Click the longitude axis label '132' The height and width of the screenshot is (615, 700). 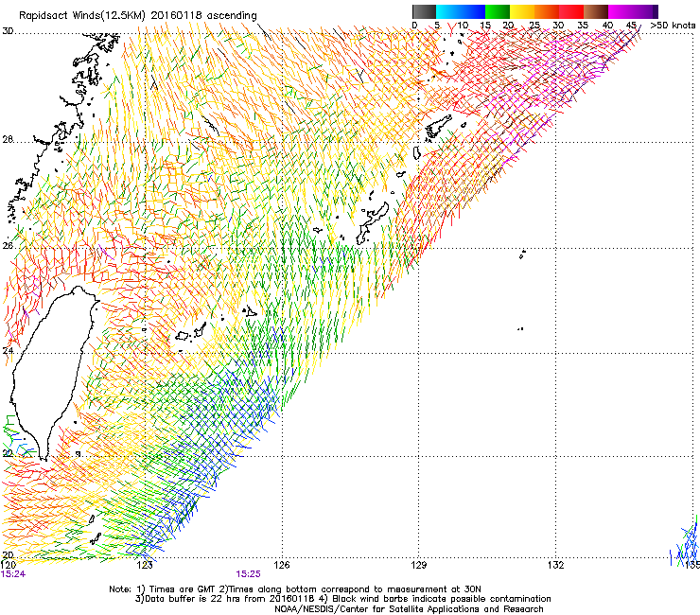coord(556,565)
